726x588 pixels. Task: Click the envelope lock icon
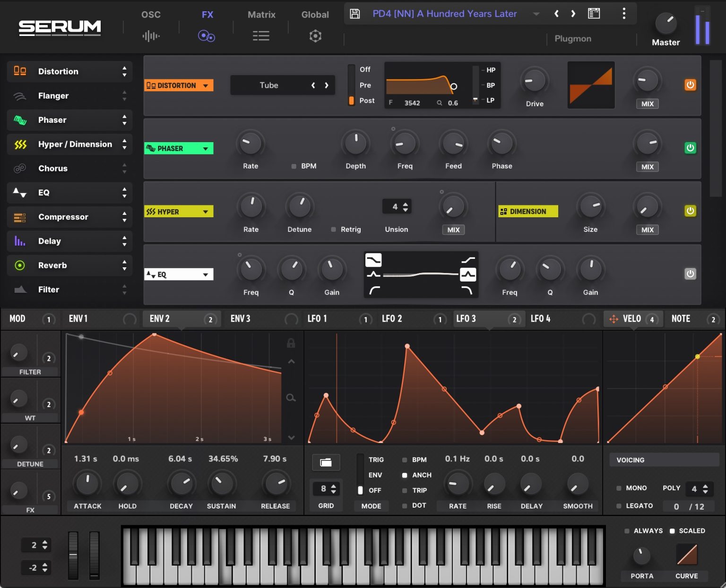click(x=291, y=343)
